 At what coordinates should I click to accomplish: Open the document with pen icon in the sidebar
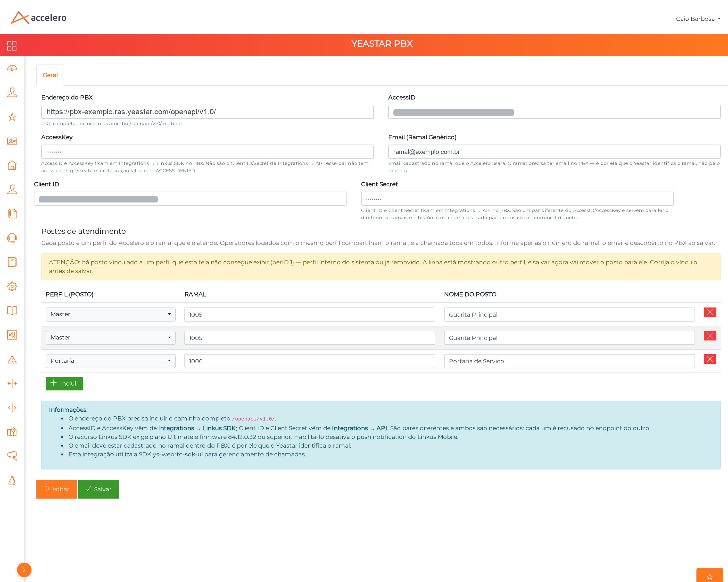click(x=12, y=214)
